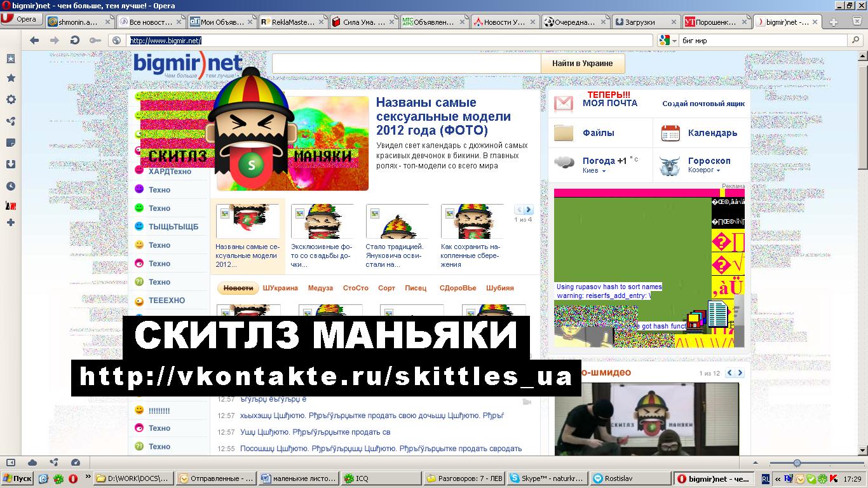Select the Медуза news section tab
Viewport: 868px width, 488px height.
pyautogui.click(x=320, y=288)
